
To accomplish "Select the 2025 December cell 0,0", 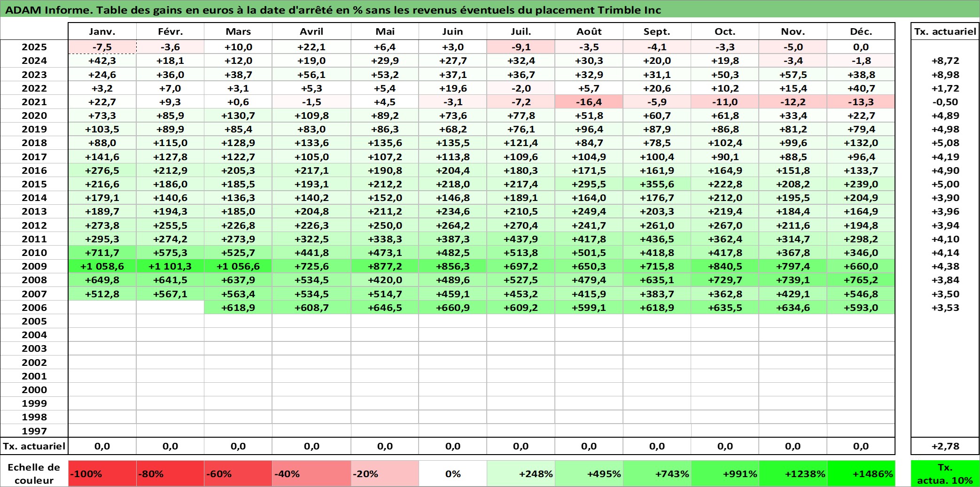I will pyautogui.click(x=861, y=47).
